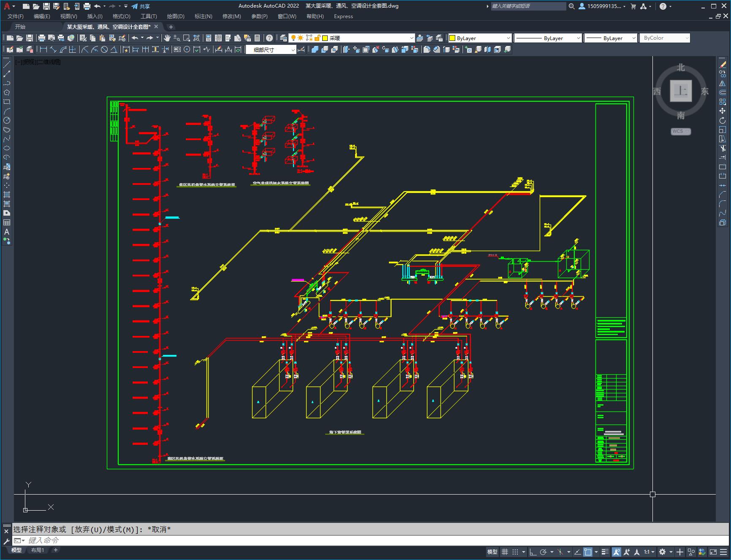Open the Table tool in draw toolbar

click(x=7, y=222)
